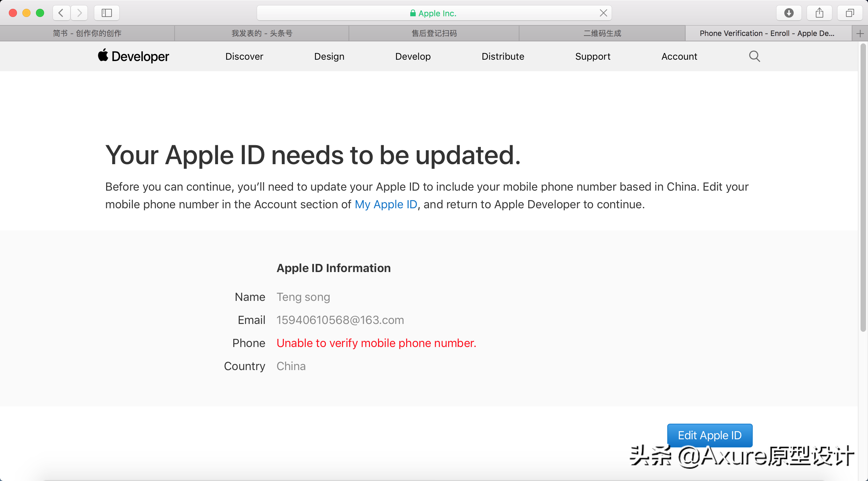868x481 pixels.
Task: Switch to the 售后登记扫码 tab
Action: (434, 33)
